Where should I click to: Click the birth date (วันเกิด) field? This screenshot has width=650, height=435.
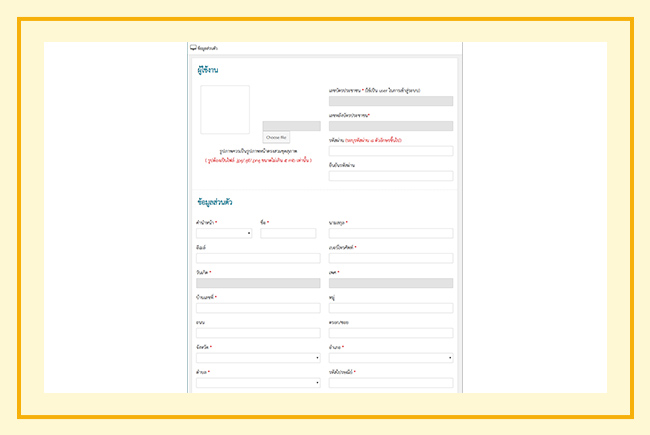tap(258, 283)
